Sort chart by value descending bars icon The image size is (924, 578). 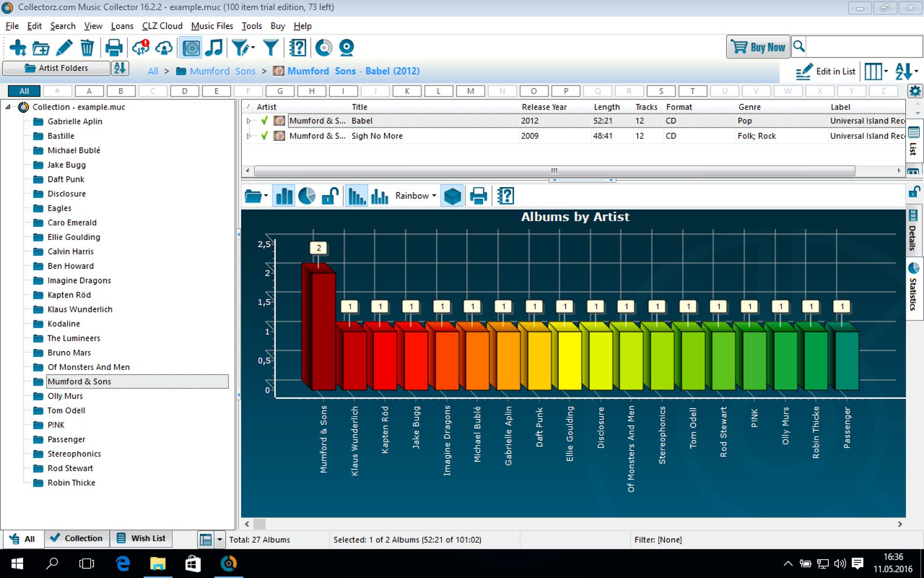(357, 196)
